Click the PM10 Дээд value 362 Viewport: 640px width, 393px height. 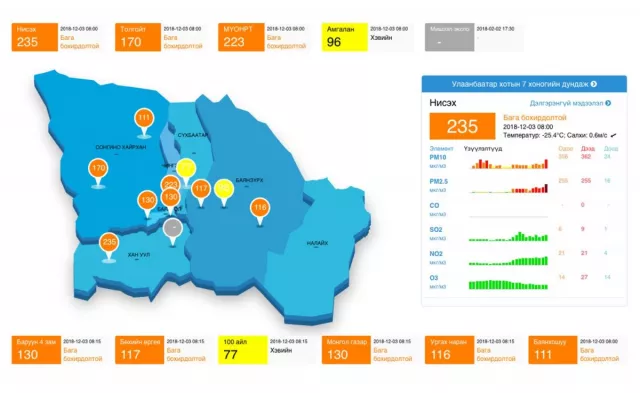coord(586,157)
